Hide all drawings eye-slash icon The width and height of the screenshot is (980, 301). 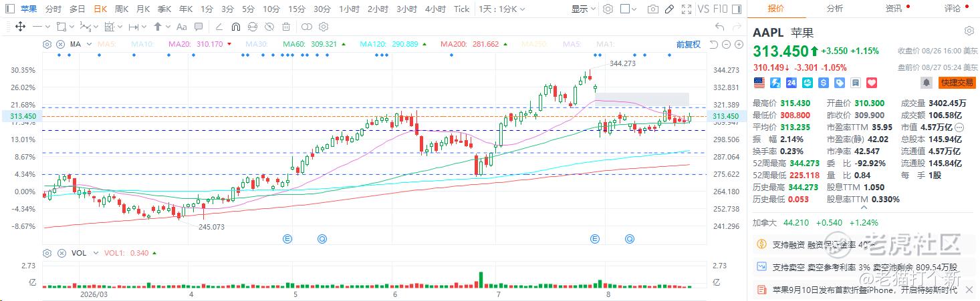pos(269,27)
